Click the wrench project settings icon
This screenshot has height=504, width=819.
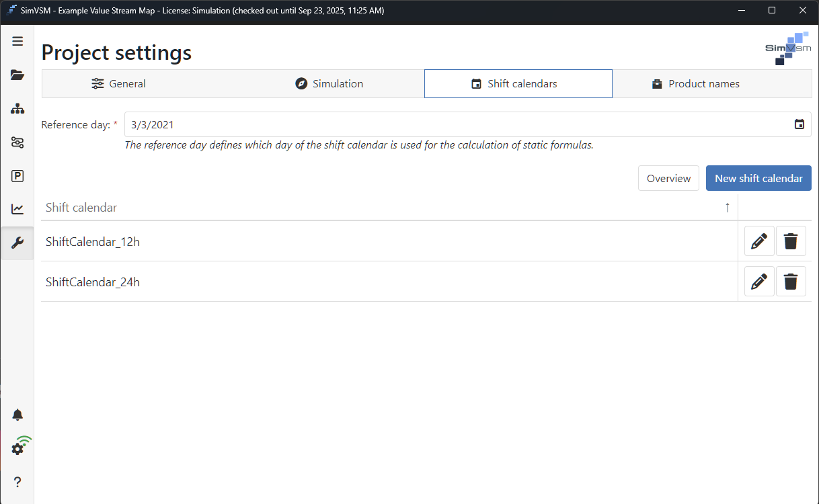[x=17, y=243]
